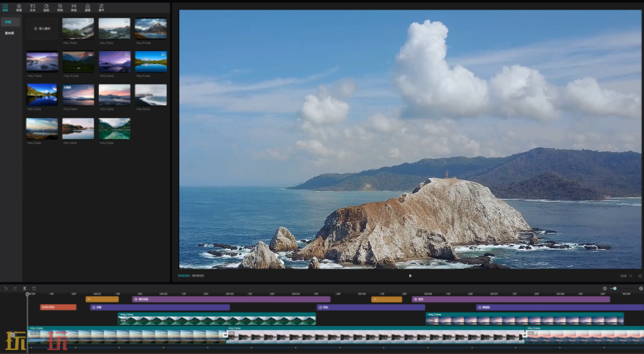This screenshot has height=354, width=644.
Task: Select the middle main track island clip
Action: tap(375, 335)
